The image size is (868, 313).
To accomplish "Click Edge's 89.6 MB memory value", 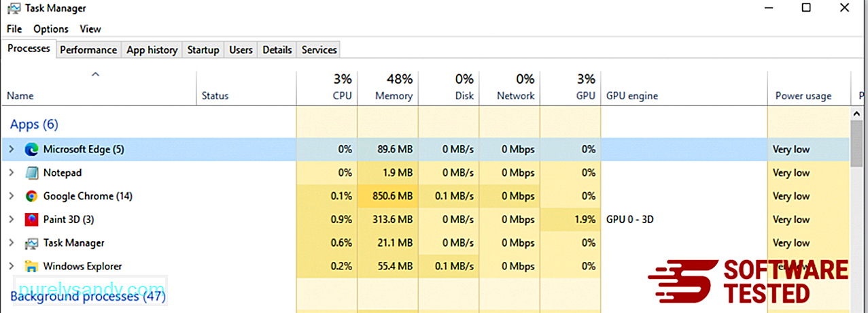I will pos(396,149).
